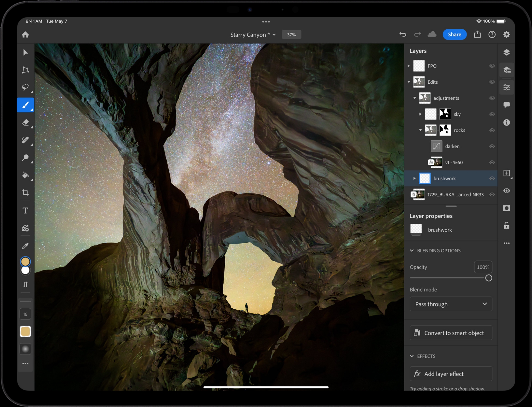Select the 1729_BURKA anced-NR33 layer
The height and width of the screenshot is (407, 532).
[455, 194]
